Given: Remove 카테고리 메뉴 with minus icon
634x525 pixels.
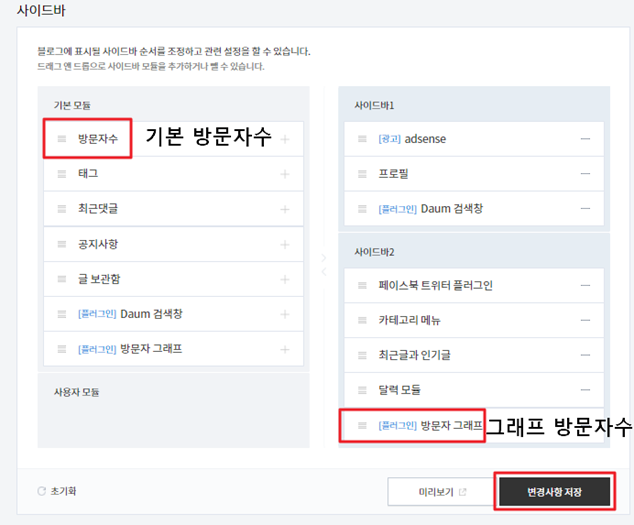Looking at the screenshot, I should (x=585, y=320).
